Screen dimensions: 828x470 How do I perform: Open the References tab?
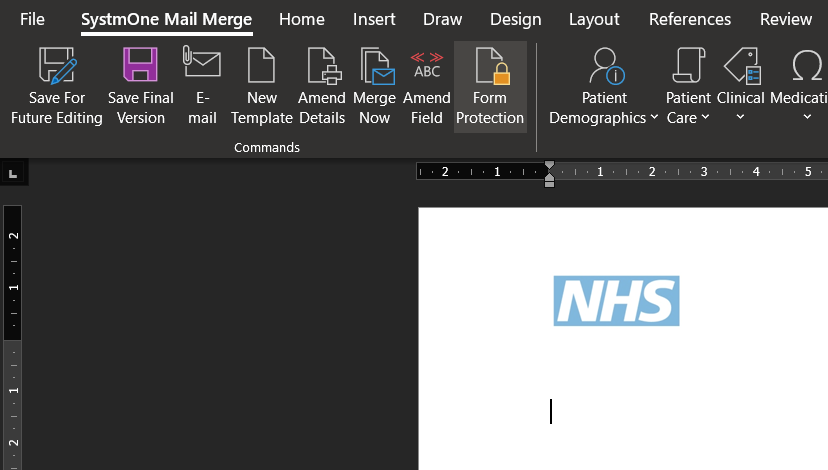point(690,20)
